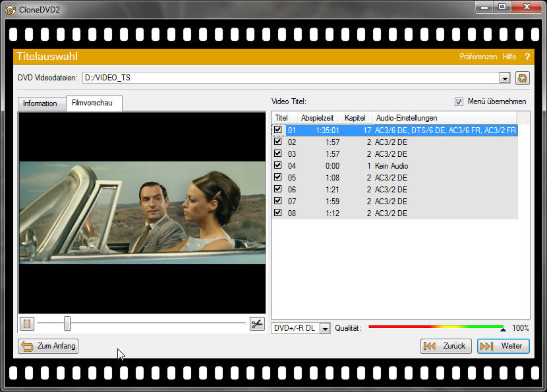Click the red-to-green quality bar
The width and height of the screenshot is (547, 392).
click(x=436, y=327)
